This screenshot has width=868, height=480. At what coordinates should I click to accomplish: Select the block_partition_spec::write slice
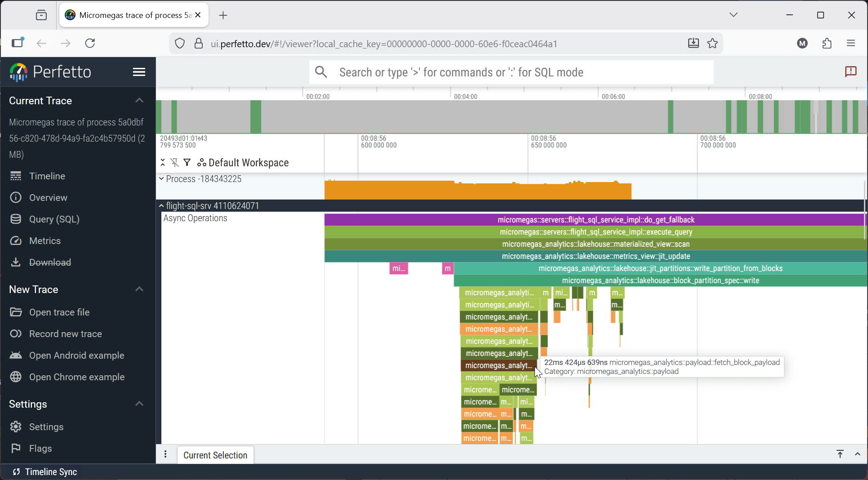[660, 280]
